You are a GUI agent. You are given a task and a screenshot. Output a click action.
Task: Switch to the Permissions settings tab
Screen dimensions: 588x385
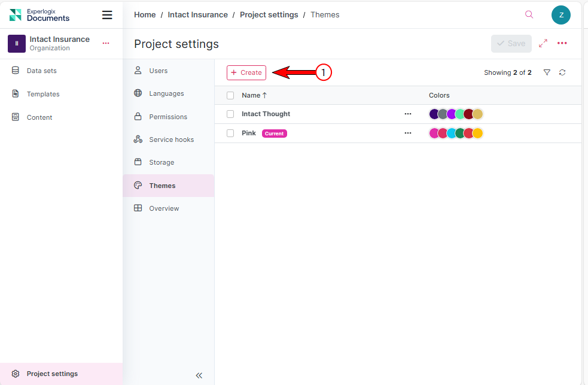[168, 117]
